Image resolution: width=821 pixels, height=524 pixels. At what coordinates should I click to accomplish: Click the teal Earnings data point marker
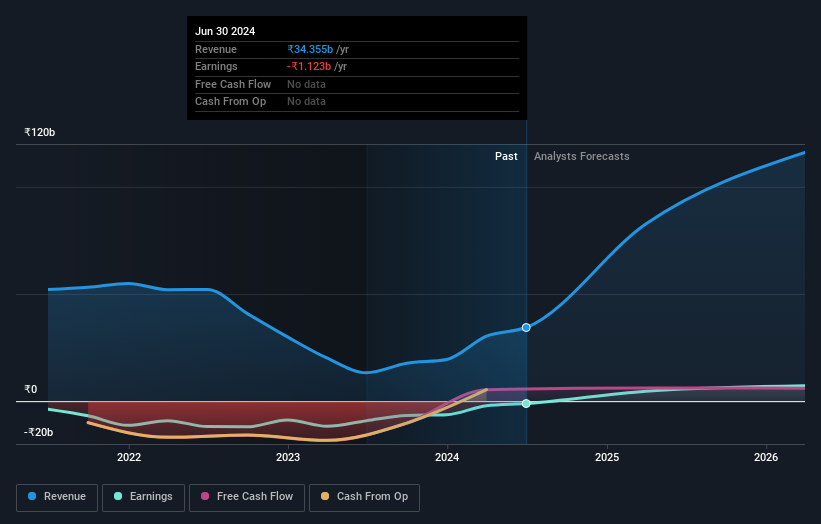tap(526, 404)
